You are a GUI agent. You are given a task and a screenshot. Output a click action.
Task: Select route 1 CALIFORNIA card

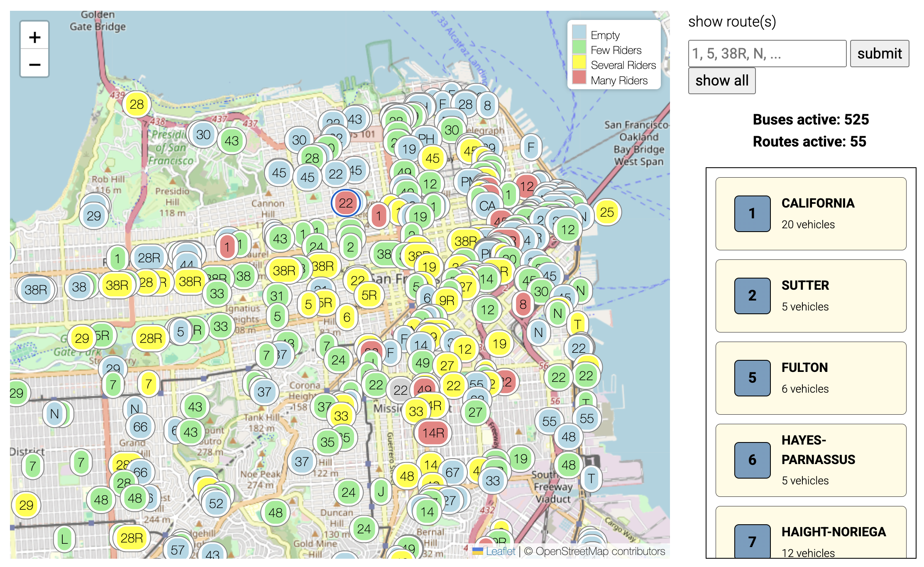click(x=810, y=214)
